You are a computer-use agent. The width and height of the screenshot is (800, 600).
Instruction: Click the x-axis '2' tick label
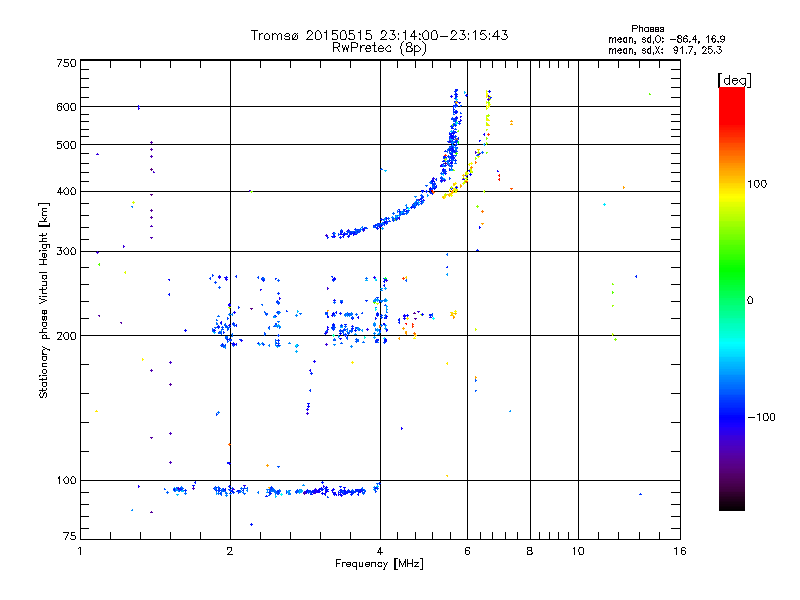point(230,551)
